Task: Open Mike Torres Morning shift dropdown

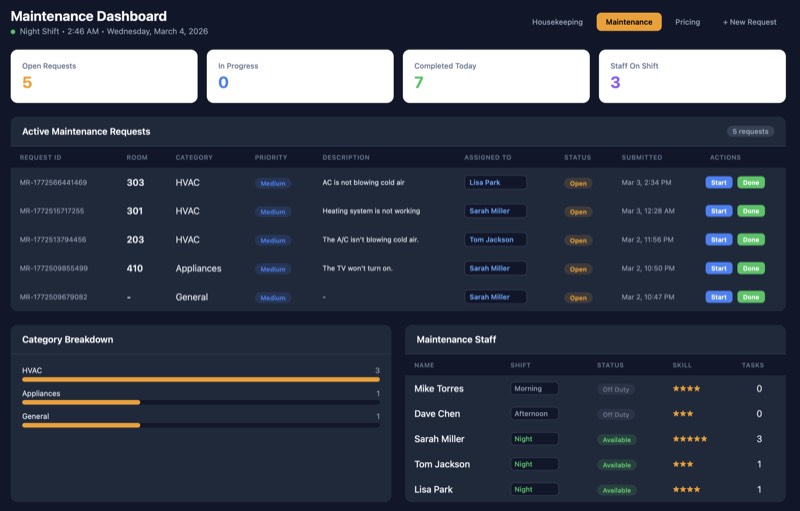Action: 534,389
